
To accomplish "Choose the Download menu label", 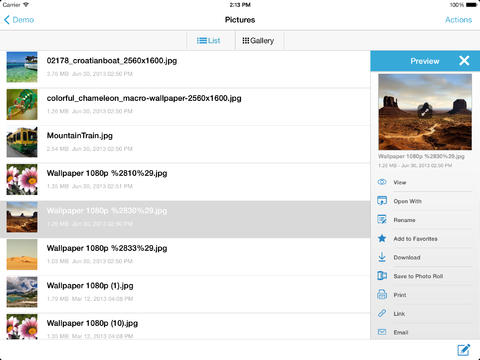I will [x=407, y=257].
